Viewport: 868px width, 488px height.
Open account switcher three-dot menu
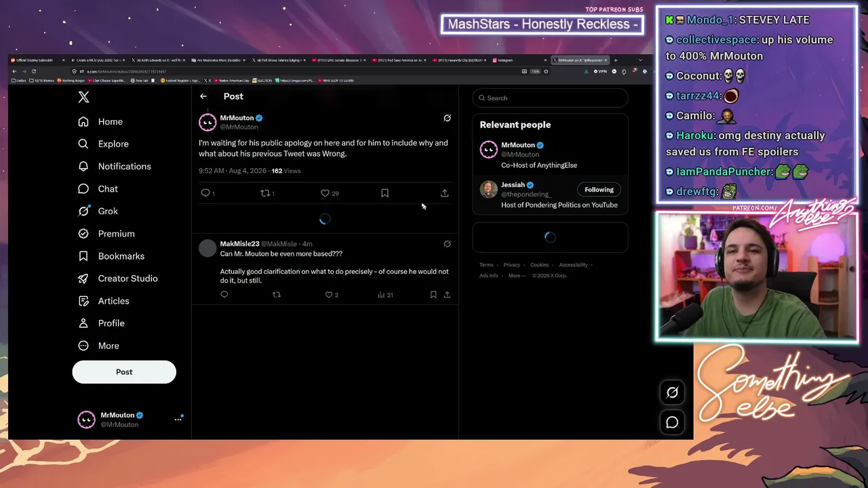[178, 420]
